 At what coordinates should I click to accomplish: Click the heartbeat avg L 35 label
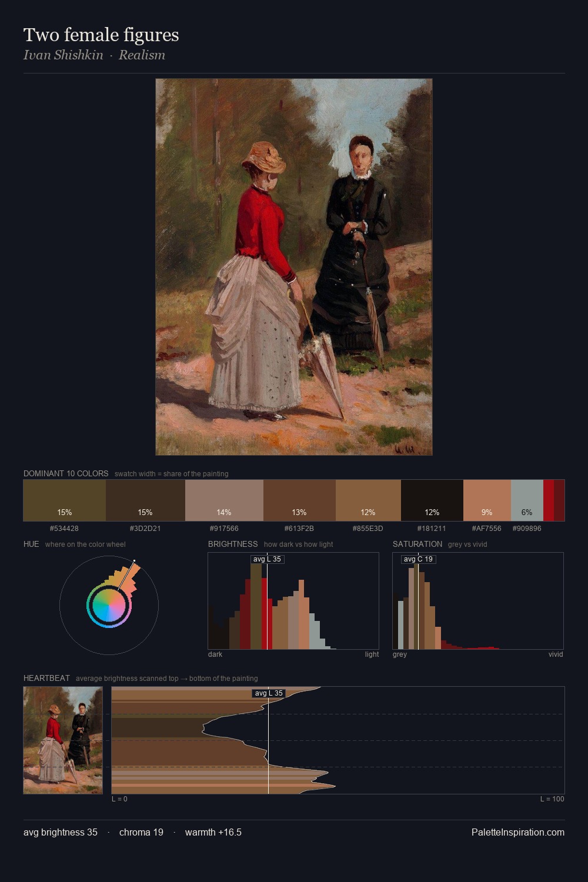[x=269, y=693]
